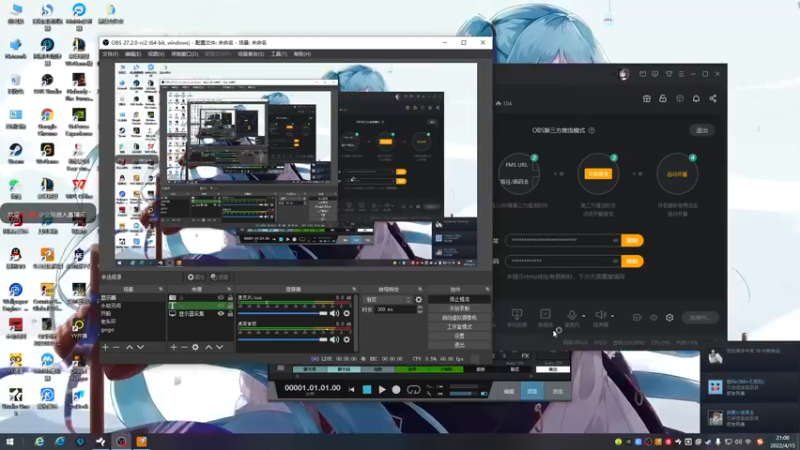Viewport: 800px width, 450px height.
Task: Toggle visibility of the text source
Action: click(221, 306)
